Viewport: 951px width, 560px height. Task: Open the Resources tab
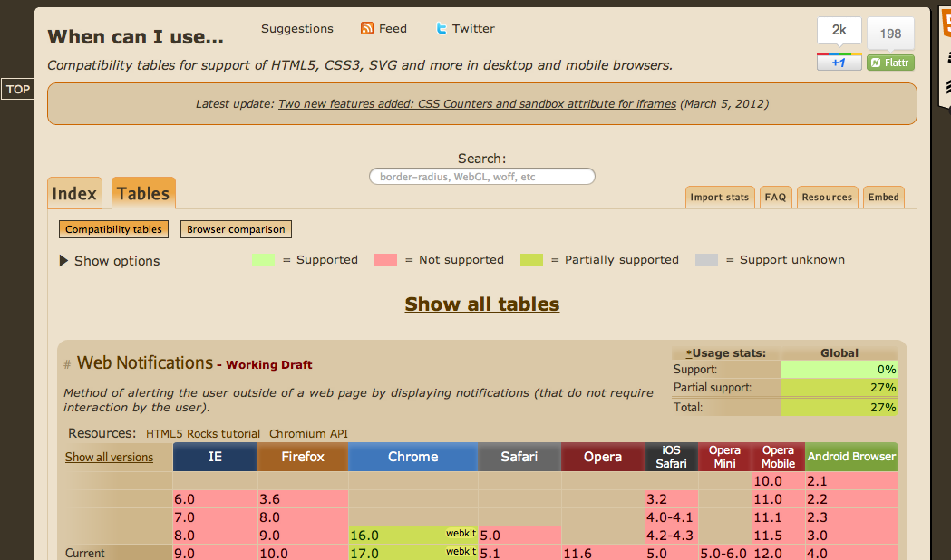(827, 197)
